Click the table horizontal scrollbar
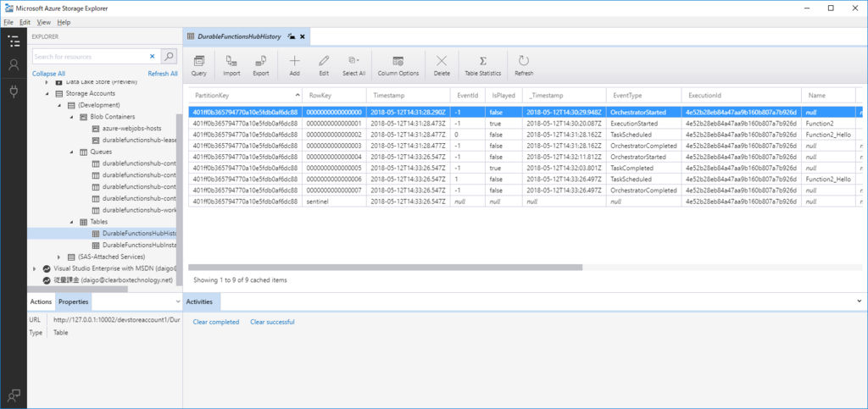Image resolution: width=868 pixels, height=409 pixels. (x=386, y=267)
